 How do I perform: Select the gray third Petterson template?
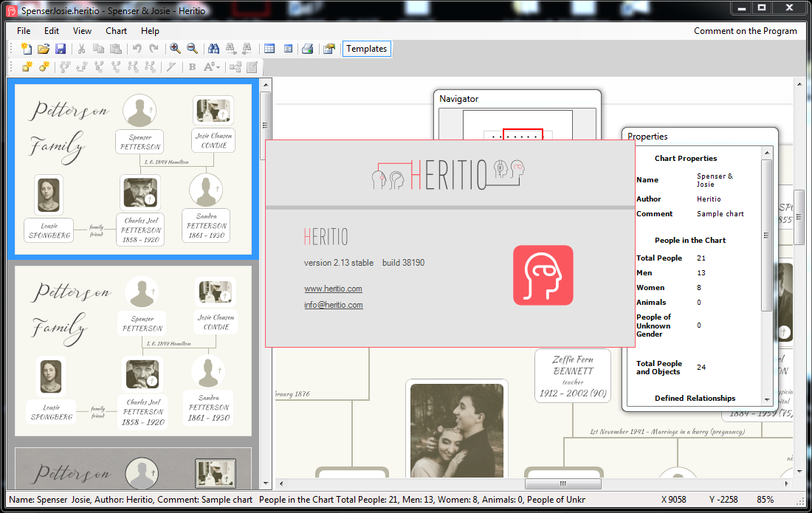tap(133, 468)
